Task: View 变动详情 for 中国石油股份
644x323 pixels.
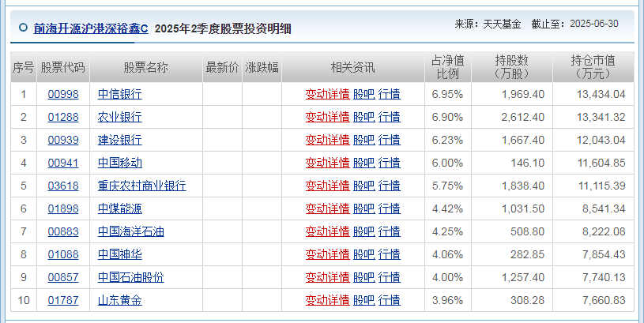Action: pyautogui.click(x=327, y=277)
